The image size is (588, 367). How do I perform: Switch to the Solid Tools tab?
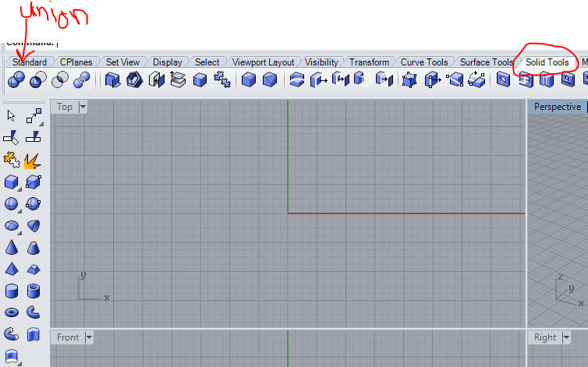pos(547,62)
